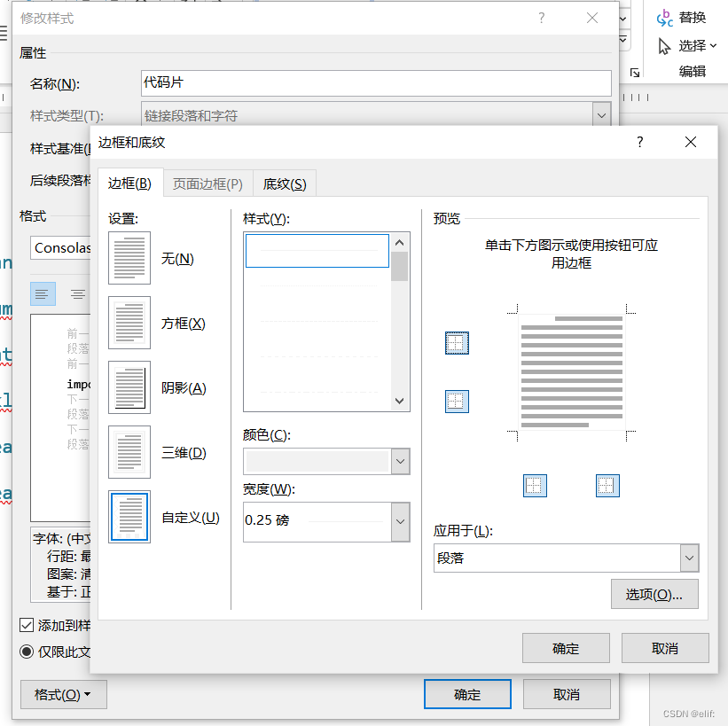Select the 3-D (三维) border setting icon
The height and width of the screenshot is (726, 728).
coord(129,452)
